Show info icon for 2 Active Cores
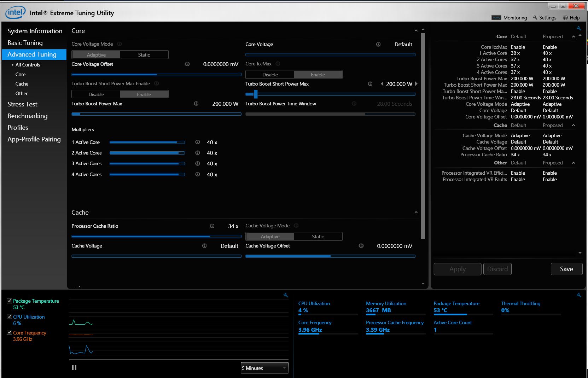 pyautogui.click(x=198, y=153)
